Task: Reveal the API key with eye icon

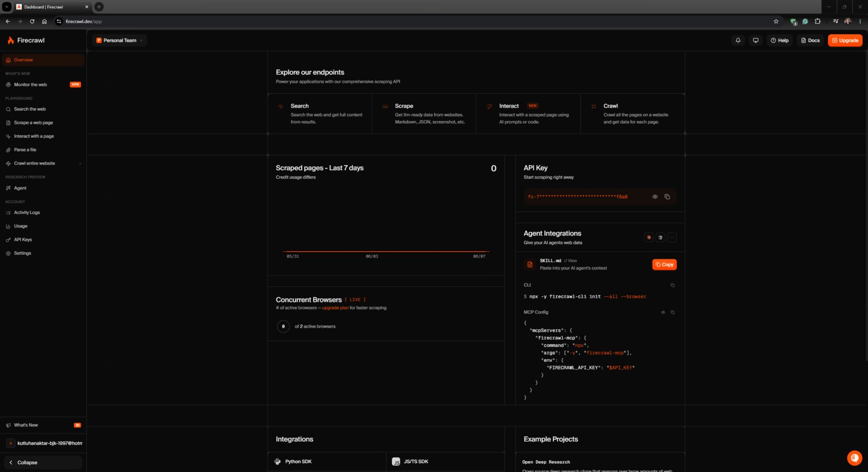Action: (x=655, y=197)
